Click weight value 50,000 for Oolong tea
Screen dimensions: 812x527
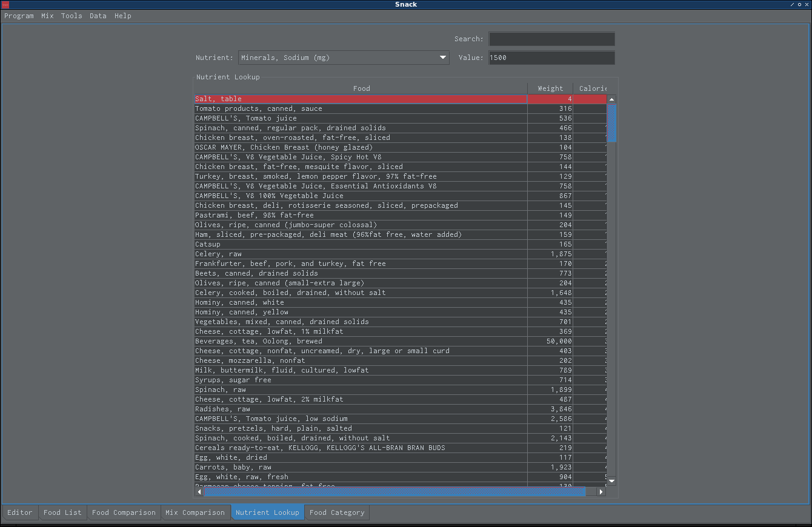coord(550,341)
